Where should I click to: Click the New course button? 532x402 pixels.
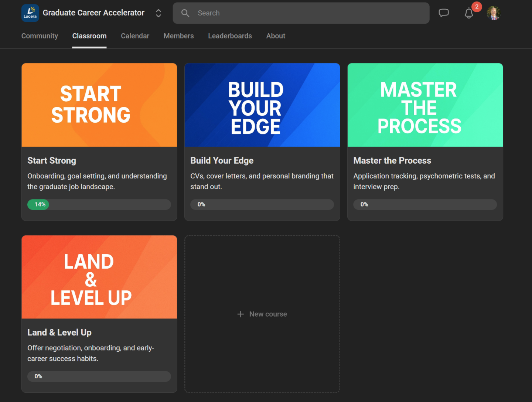(x=262, y=314)
